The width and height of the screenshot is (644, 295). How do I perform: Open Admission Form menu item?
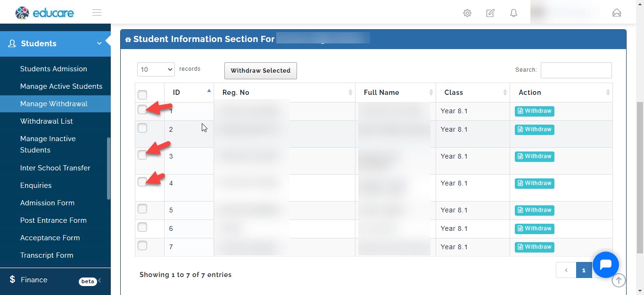47,203
